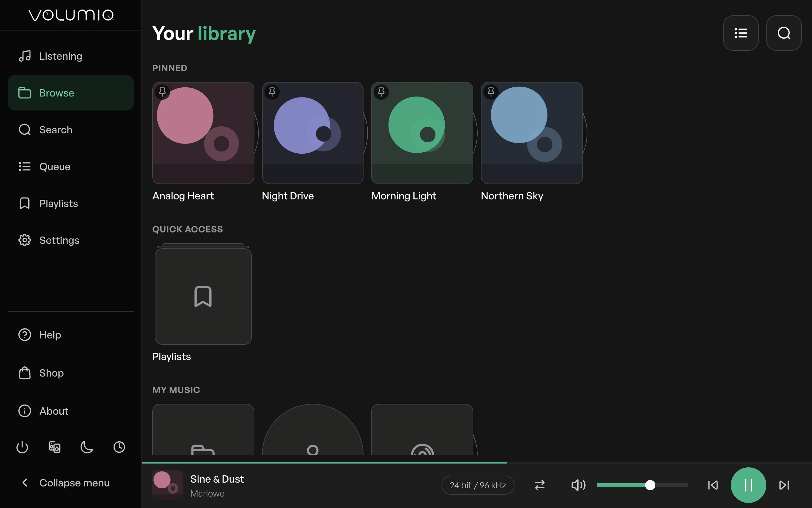Open the About page
This screenshot has height=508, width=812.
coord(70,411)
